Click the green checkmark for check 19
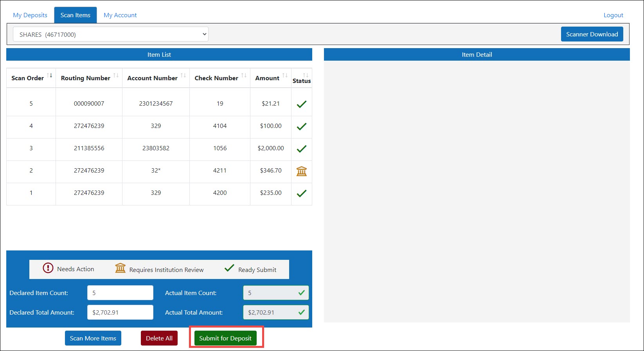Screen dimensions: 644x351 tap(301, 104)
